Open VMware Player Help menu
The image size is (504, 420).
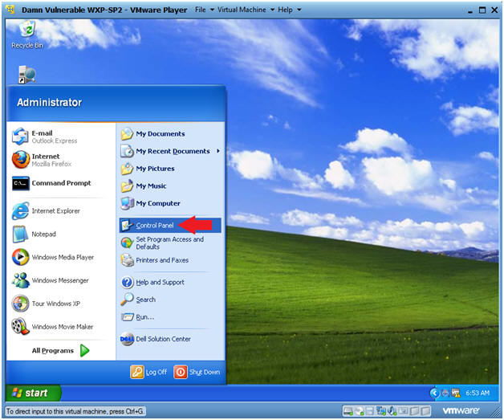[x=289, y=10]
